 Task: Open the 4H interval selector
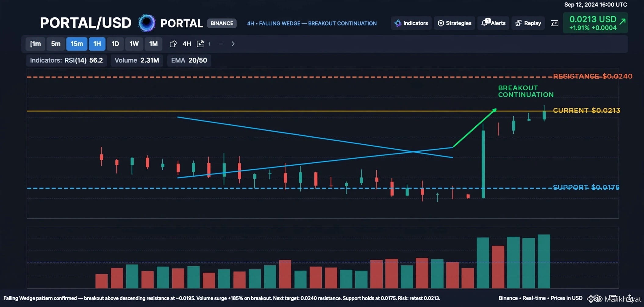[x=187, y=44]
